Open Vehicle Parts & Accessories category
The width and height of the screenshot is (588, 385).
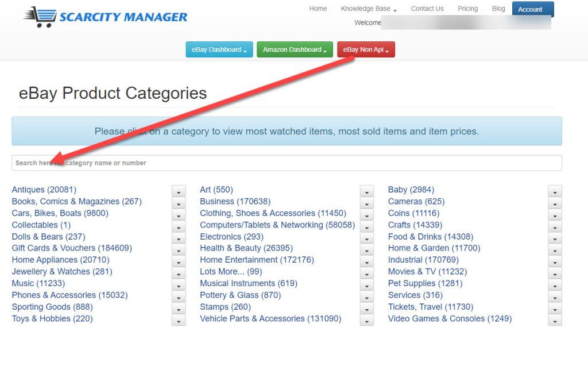pos(271,318)
